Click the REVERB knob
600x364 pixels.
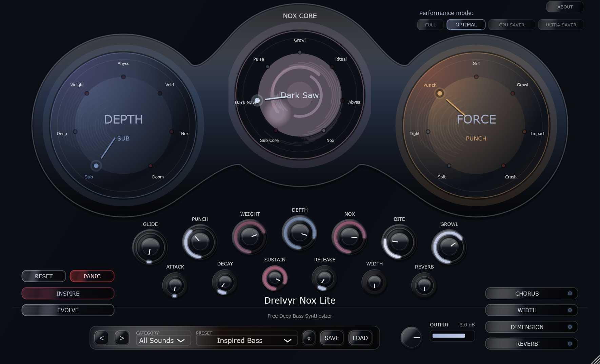point(424,285)
